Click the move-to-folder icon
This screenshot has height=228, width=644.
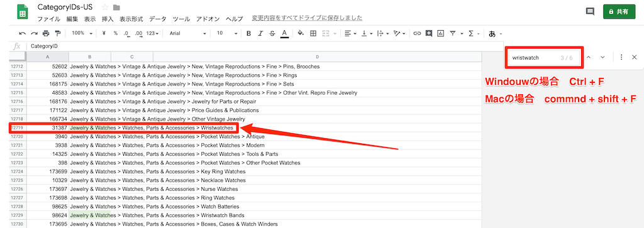point(116,8)
